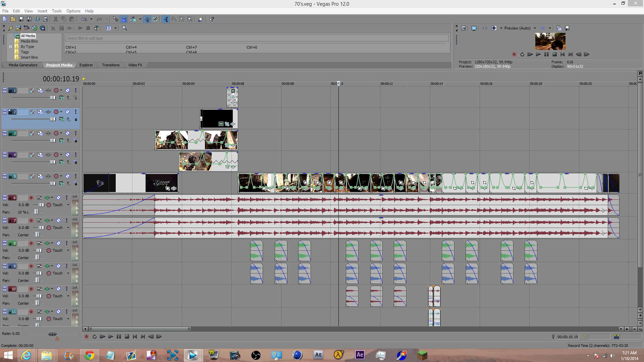Switch to the Transitions tab
Image resolution: width=644 pixels, height=362 pixels.
tap(111, 65)
